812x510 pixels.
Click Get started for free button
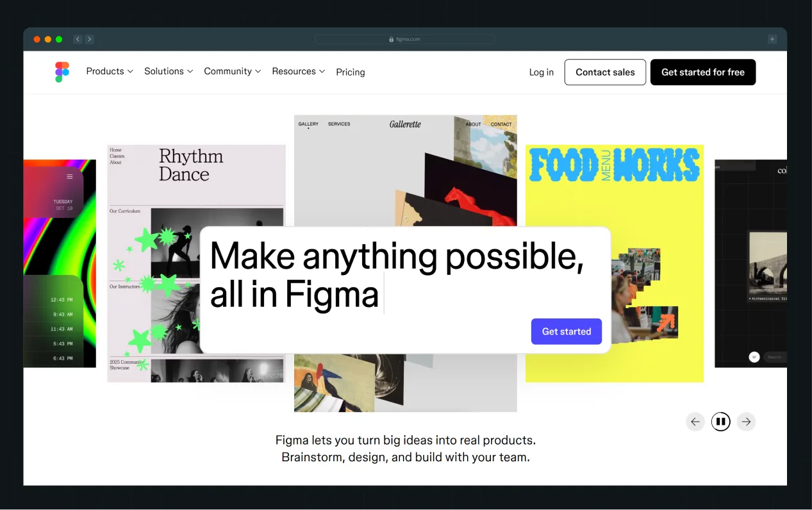click(x=703, y=72)
